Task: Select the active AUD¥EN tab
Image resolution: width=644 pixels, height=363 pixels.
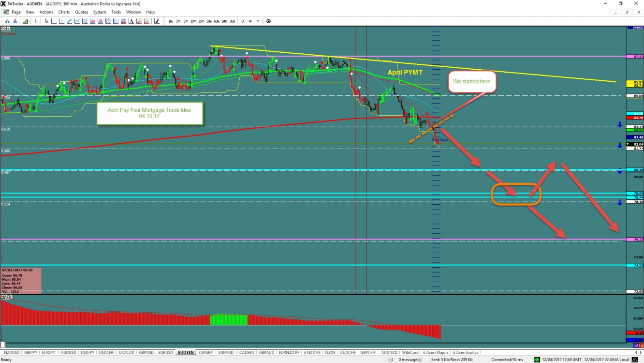Action: coord(186,352)
